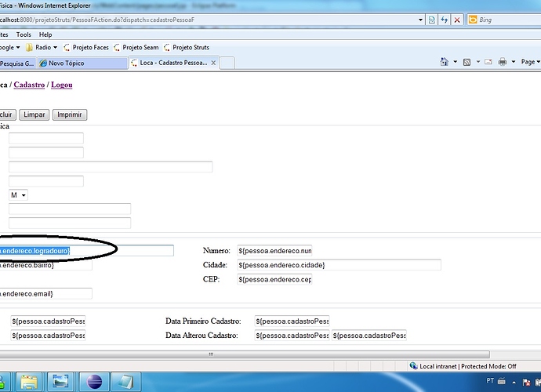Click the Limpar button
Image resolution: width=541 pixels, height=392 pixels.
pyautogui.click(x=34, y=114)
